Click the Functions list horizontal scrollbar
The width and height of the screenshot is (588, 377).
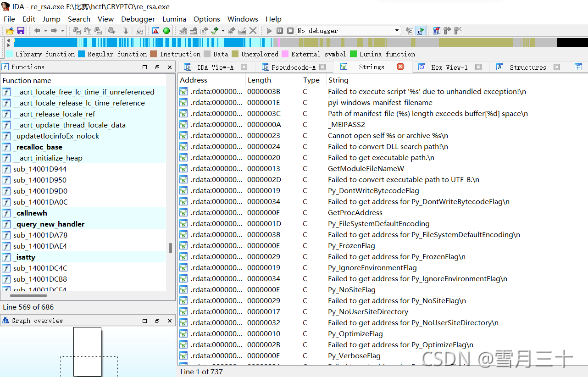[28, 296]
